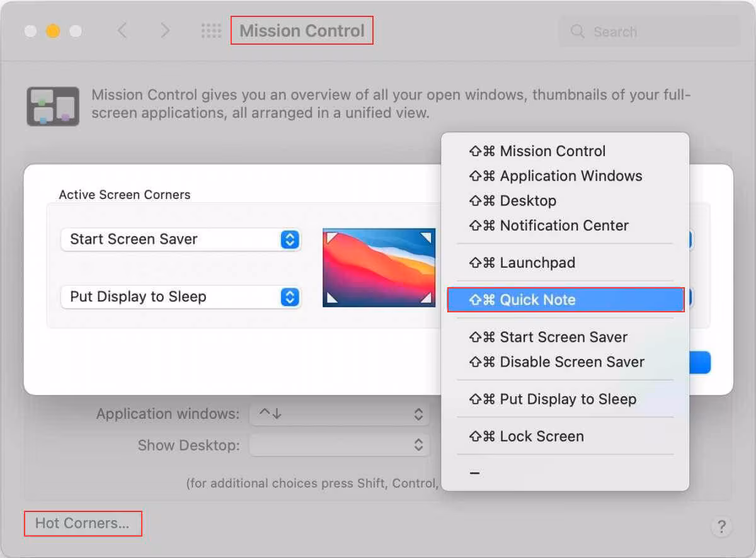
Task: Click in the Search field
Action: pyautogui.click(x=650, y=31)
